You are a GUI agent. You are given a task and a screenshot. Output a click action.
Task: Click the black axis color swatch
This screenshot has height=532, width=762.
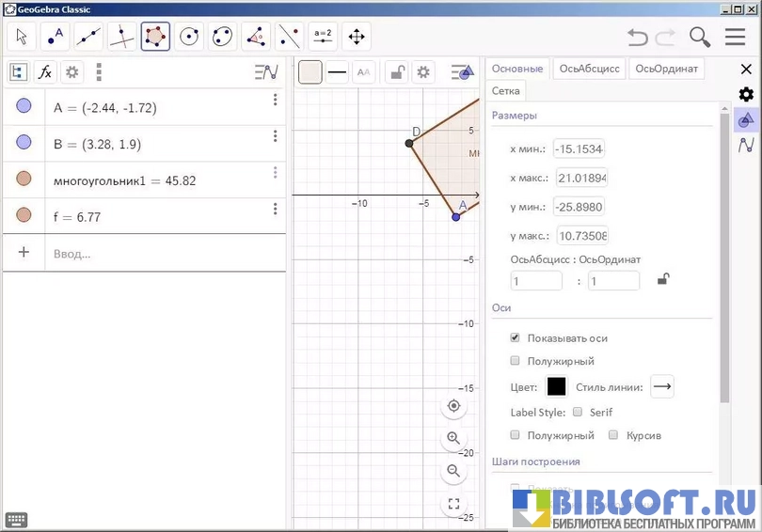(557, 386)
